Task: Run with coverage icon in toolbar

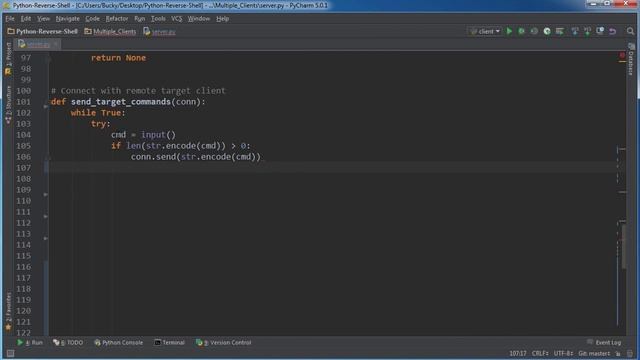Action: pos(534,31)
